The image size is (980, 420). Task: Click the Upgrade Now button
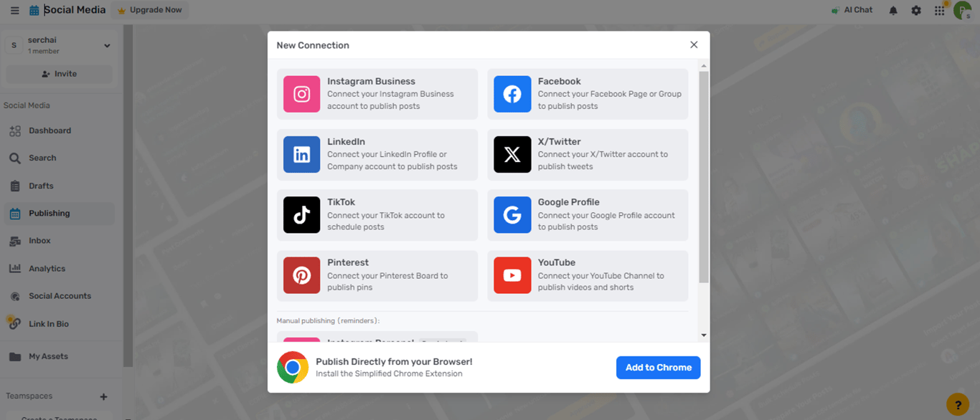150,10
